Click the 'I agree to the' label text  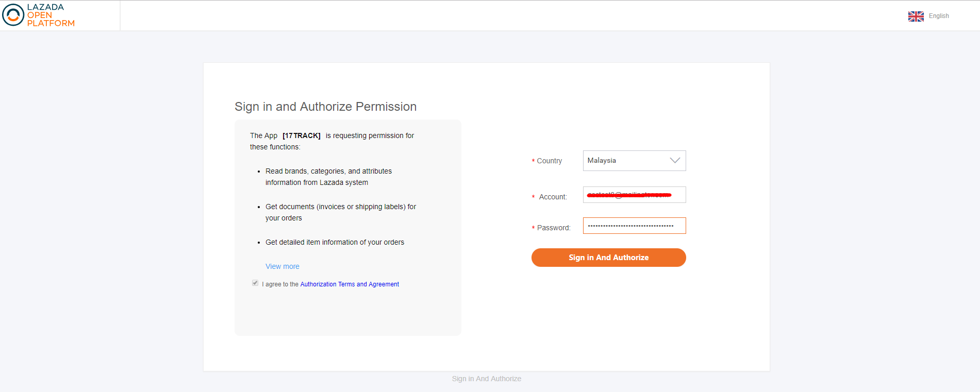(x=280, y=284)
